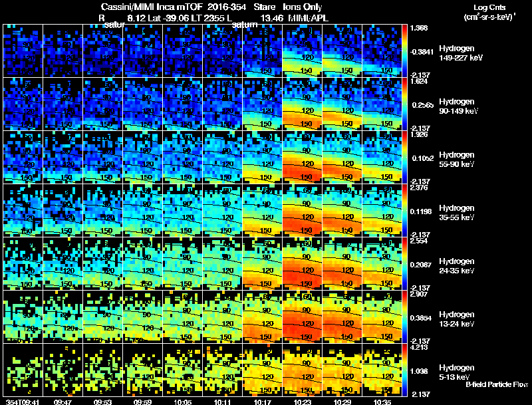
Task: Click the 2.907 color scale value
Action: pos(419,295)
